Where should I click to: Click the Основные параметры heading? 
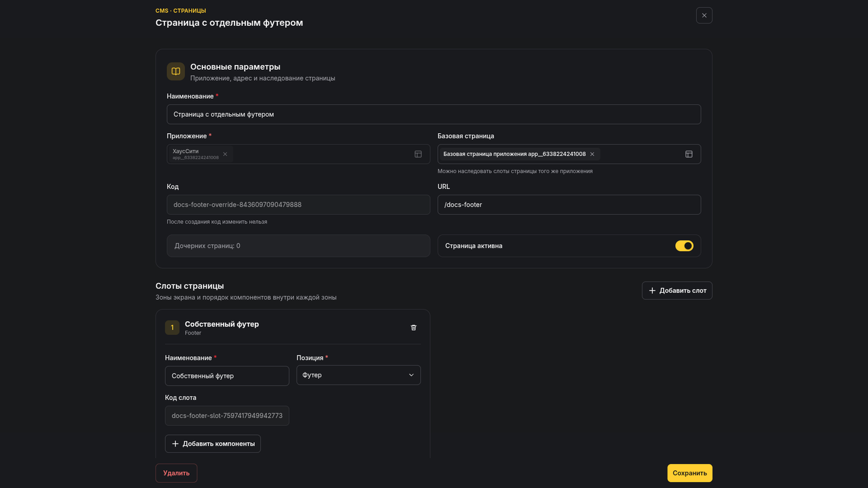pos(235,67)
